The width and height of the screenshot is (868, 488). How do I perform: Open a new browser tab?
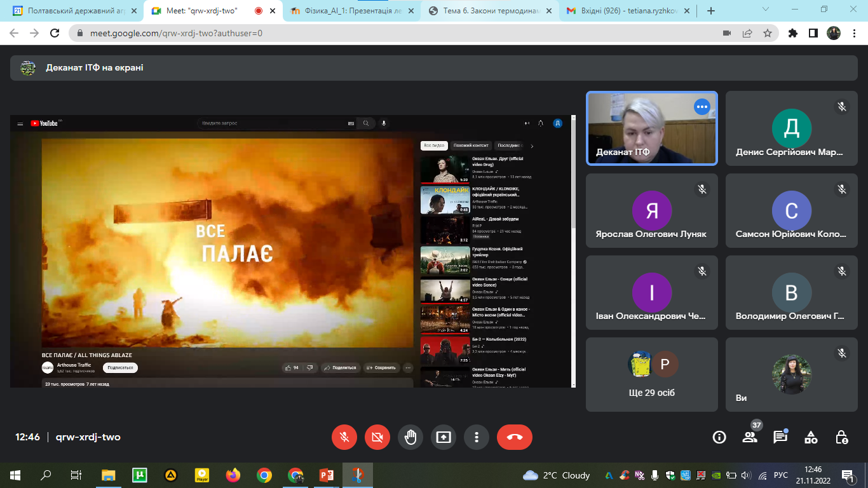pyautogui.click(x=711, y=11)
